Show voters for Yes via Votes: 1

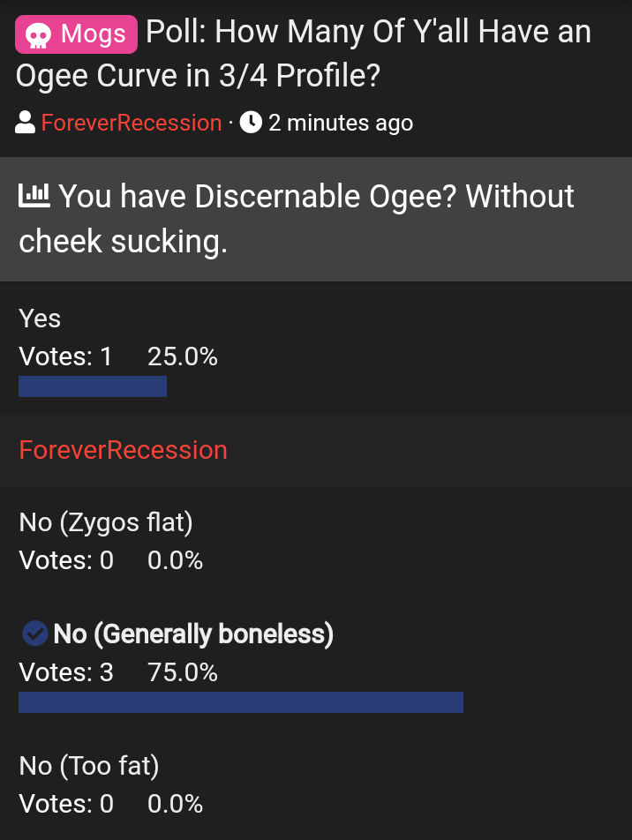[66, 356]
